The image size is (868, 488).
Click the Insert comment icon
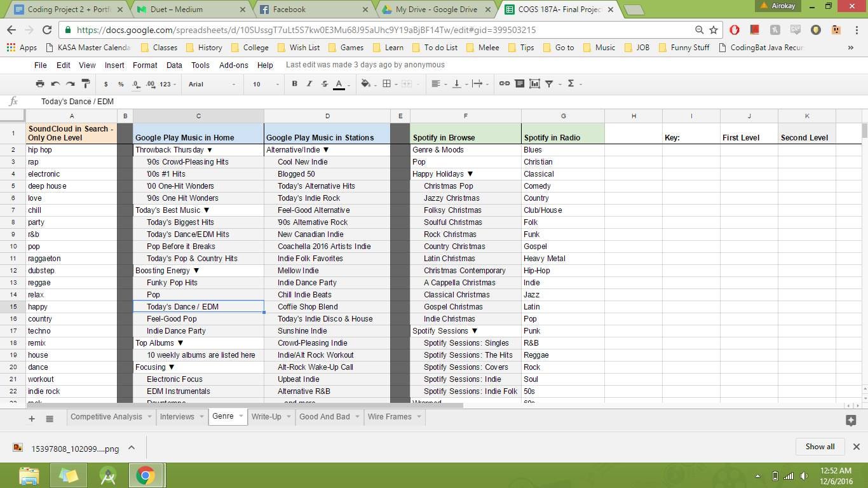(519, 84)
